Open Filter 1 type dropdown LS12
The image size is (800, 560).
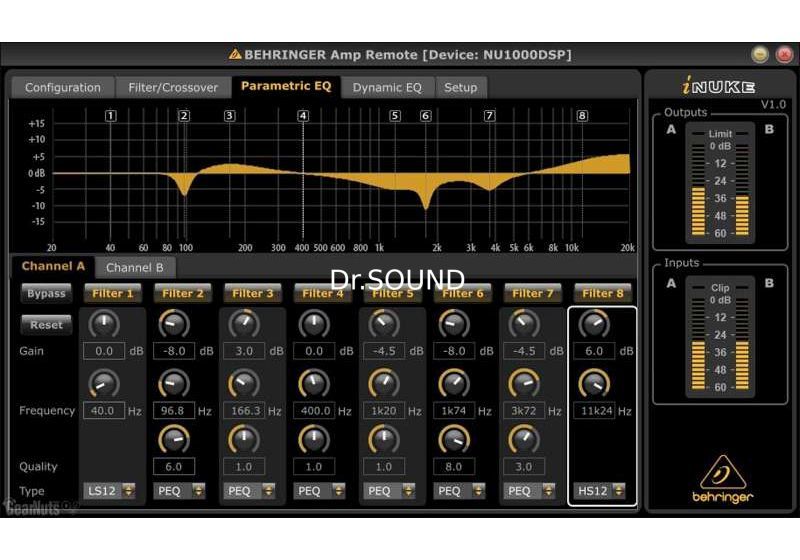click(109, 491)
